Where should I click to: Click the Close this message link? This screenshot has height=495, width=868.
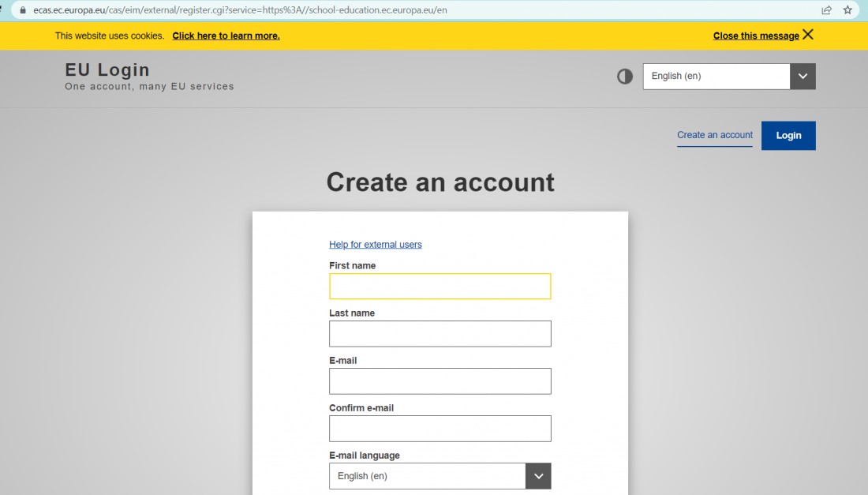pos(756,36)
